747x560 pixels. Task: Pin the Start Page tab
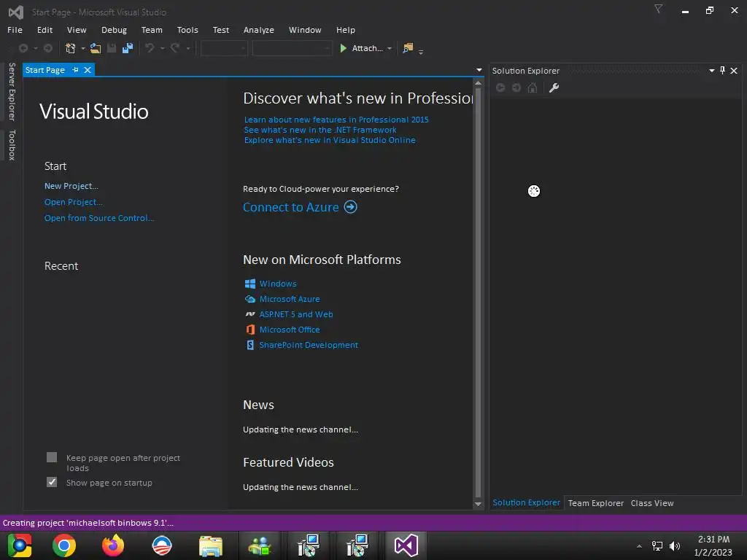pyautogui.click(x=75, y=70)
